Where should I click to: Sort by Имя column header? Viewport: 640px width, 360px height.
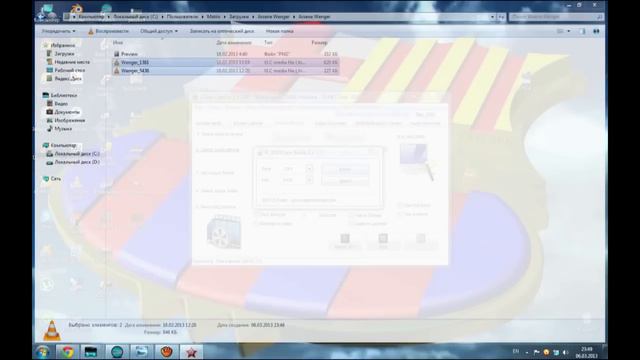click(118, 42)
